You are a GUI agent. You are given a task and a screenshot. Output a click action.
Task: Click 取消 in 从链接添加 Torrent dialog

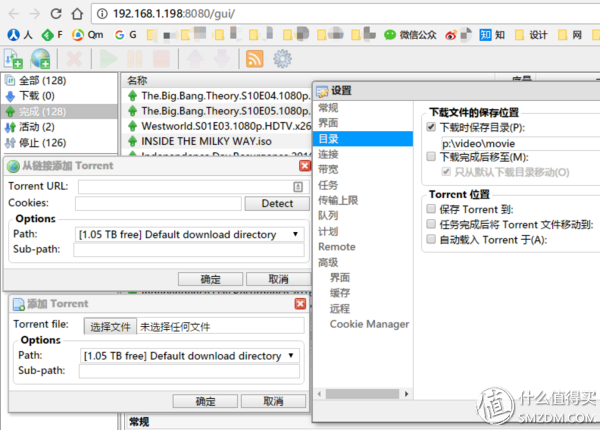click(x=278, y=279)
